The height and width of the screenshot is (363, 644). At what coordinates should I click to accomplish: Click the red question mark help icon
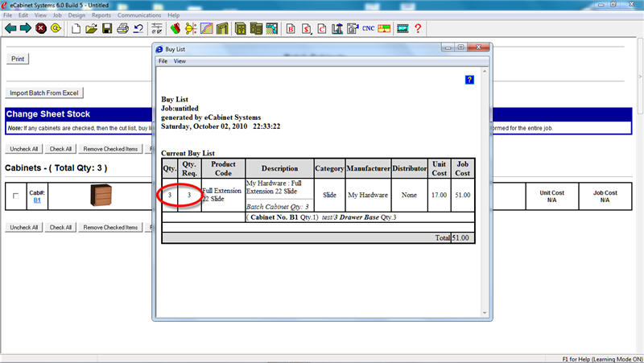pyautogui.click(x=418, y=28)
